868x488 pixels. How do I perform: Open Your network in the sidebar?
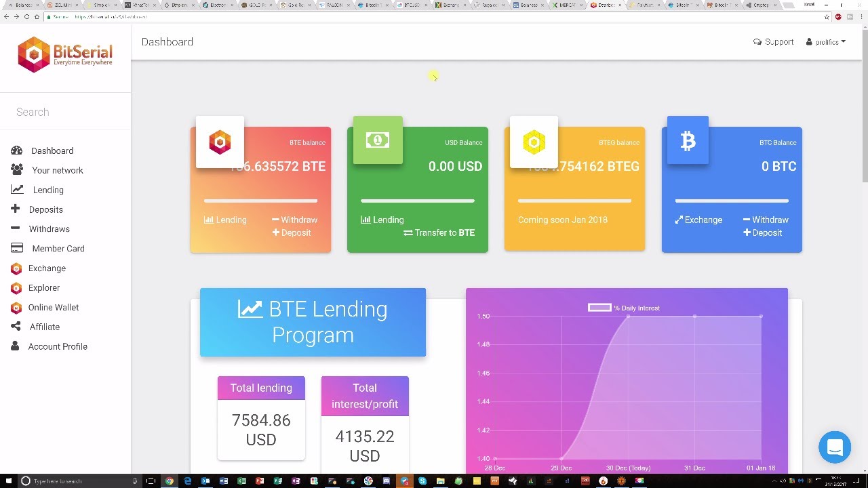point(58,170)
